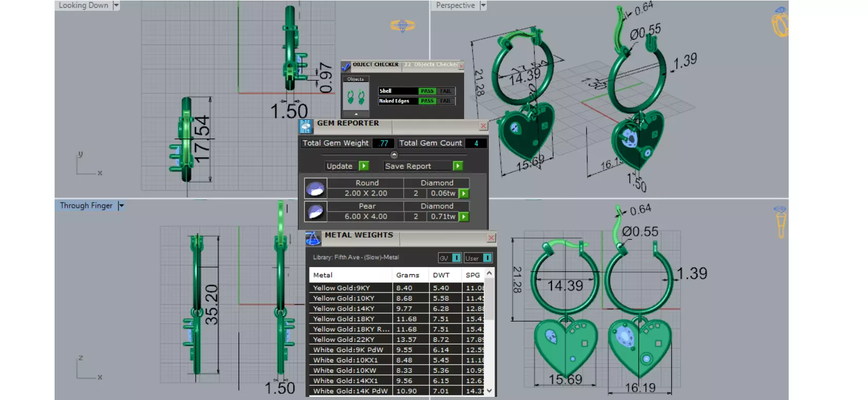Select the Pear diamond gem icon
This screenshot has height=400, width=868.
[315, 211]
